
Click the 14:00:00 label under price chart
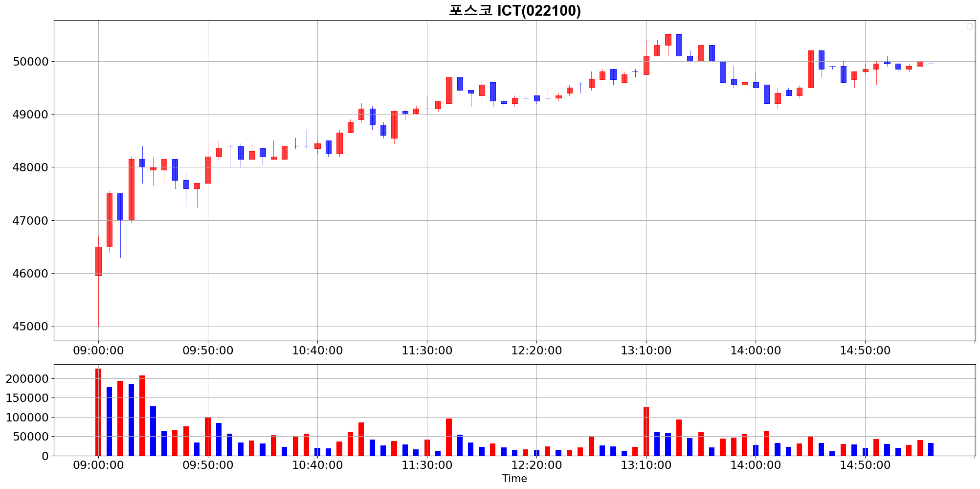point(756,351)
